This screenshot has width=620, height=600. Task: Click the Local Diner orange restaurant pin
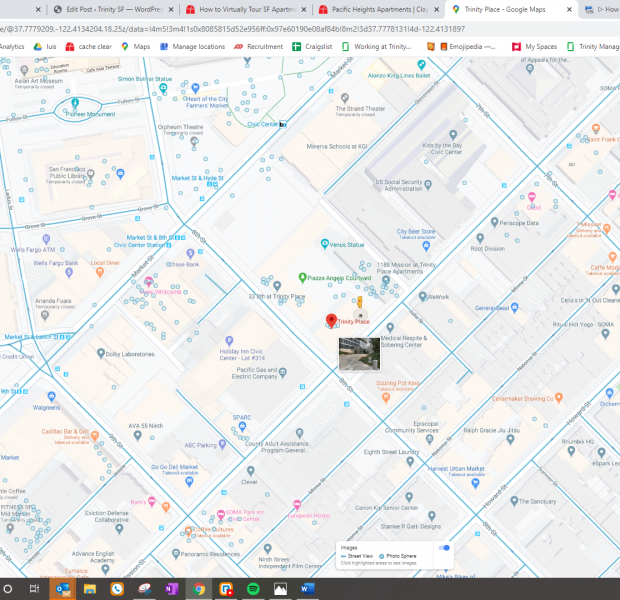pyautogui.click(x=100, y=272)
